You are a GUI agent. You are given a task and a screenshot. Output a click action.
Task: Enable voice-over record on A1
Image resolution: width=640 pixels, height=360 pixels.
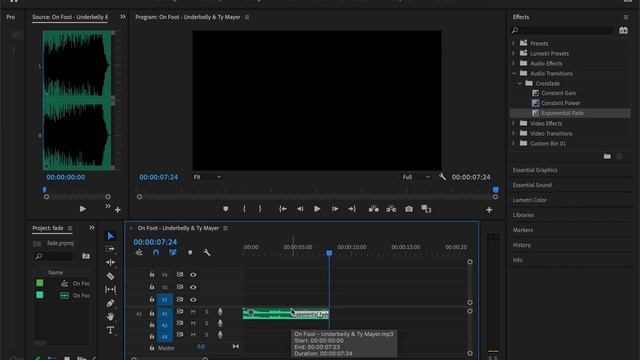[220, 312]
